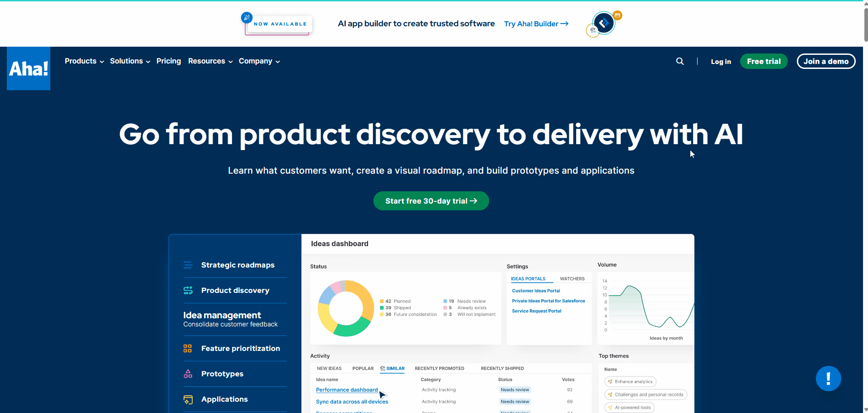The width and height of the screenshot is (868, 413).
Task: Click the Prototypes shapes icon
Action: [188, 374]
